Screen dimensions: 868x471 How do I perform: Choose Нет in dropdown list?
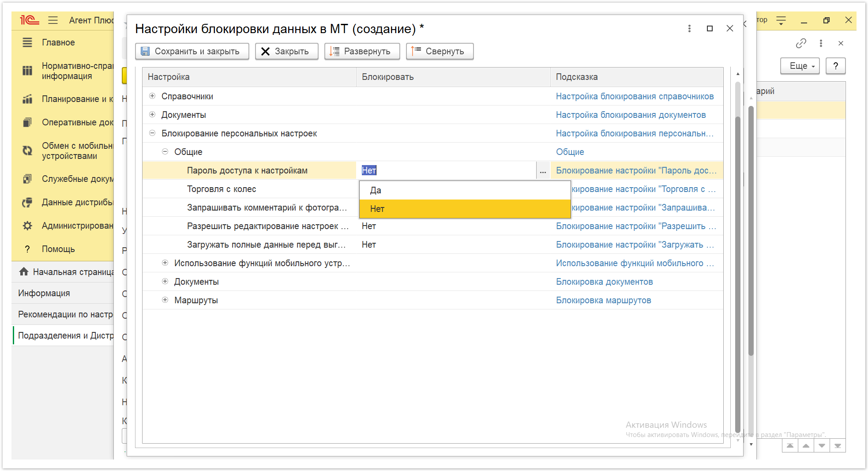point(465,209)
